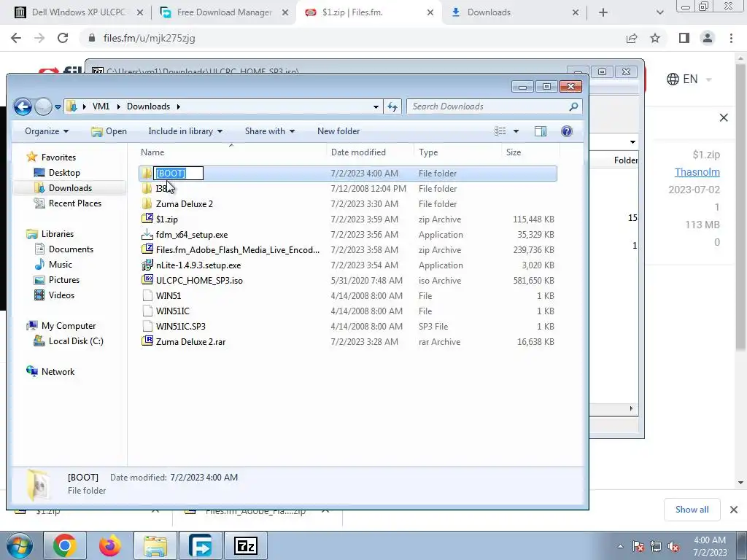
Task: Expand arrow after Downloads breadcrumb
Action: (x=179, y=106)
